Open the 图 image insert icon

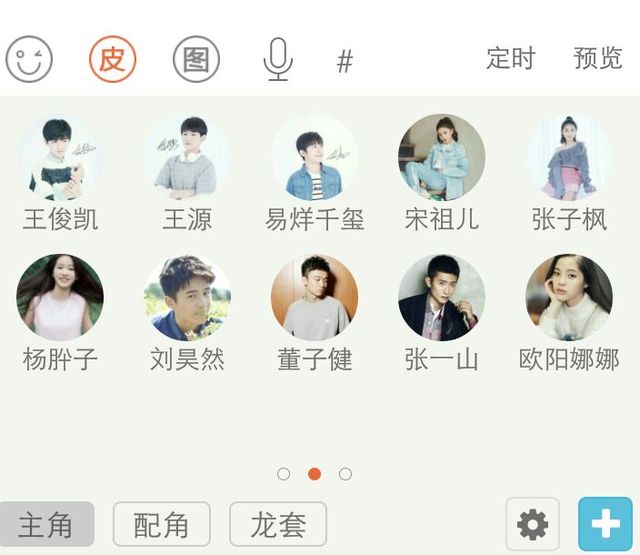pyautogui.click(x=196, y=59)
